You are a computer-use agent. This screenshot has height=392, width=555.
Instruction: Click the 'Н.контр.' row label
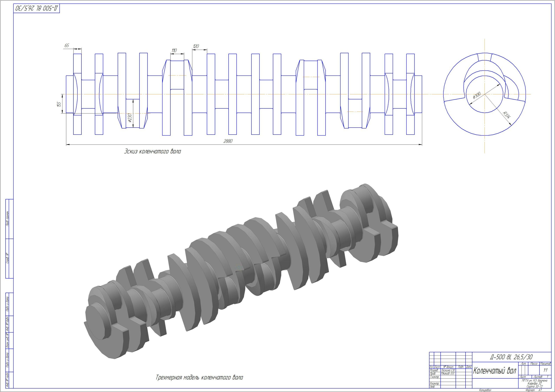[x=435, y=384]
